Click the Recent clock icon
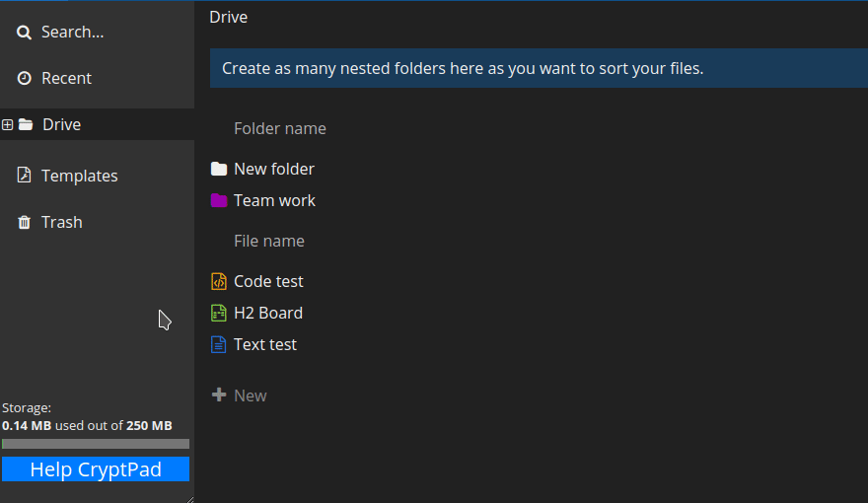This screenshot has width=868, height=503. point(24,78)
